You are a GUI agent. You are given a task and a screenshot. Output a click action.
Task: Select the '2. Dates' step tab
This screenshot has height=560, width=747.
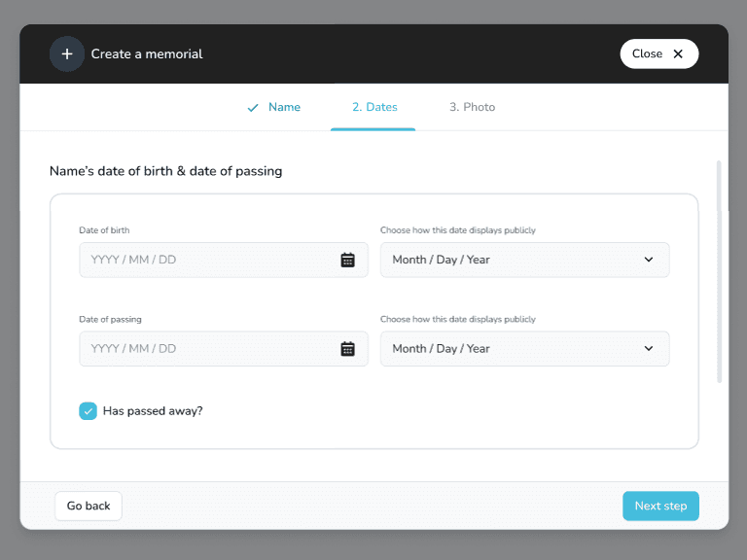[373, 108]
